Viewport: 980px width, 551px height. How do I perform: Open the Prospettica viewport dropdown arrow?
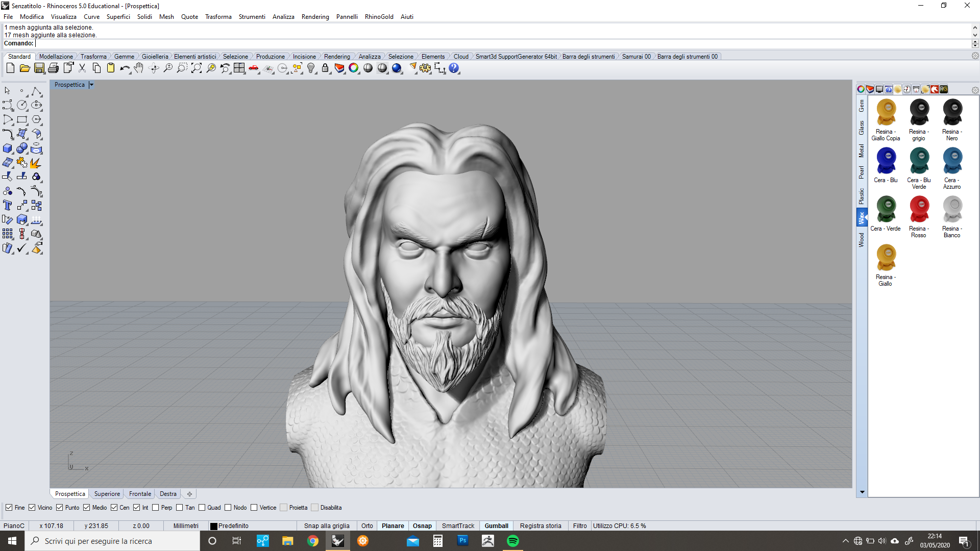pyautogui.click(x=91, y=85)
